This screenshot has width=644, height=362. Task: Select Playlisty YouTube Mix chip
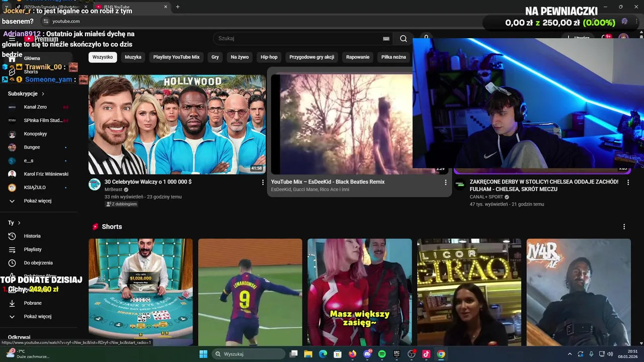[177, 57]
